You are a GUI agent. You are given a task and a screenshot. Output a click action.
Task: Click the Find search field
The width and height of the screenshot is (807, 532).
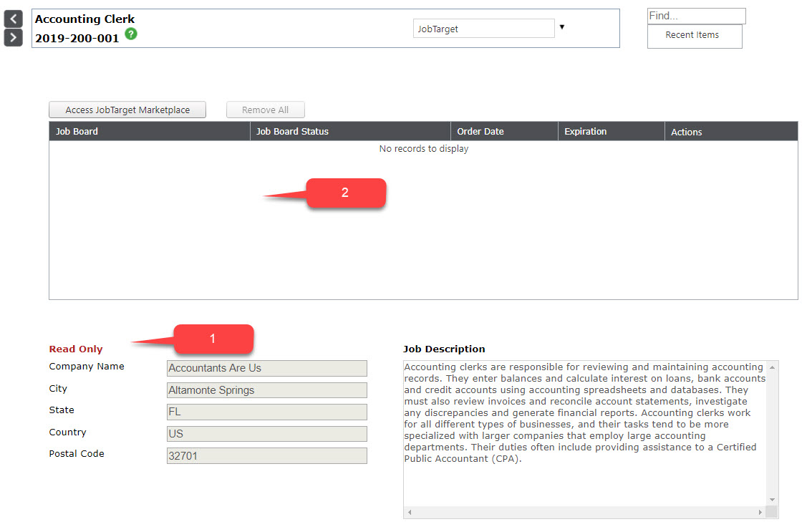coord(696,16)
